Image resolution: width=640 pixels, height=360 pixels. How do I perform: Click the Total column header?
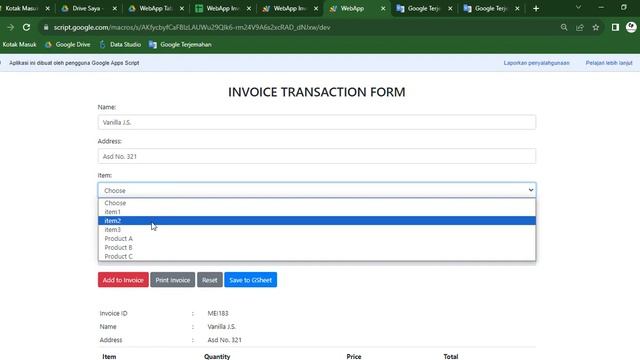(x=451, y=356)
